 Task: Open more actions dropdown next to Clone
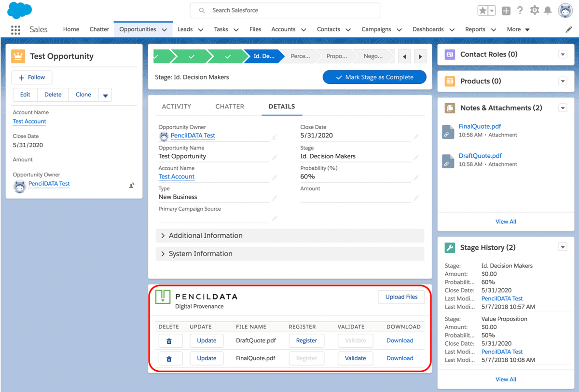pyautogui.click(x=105, y=95)
